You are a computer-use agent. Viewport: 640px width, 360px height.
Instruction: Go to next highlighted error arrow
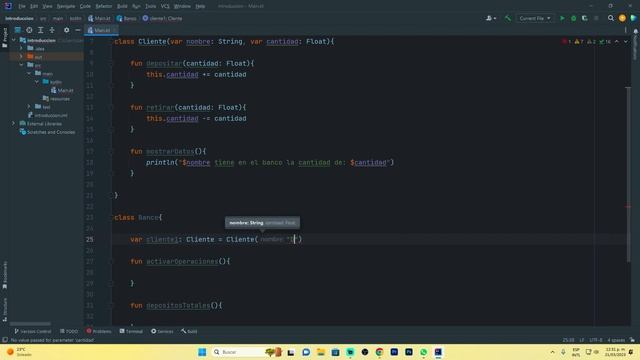625,42
